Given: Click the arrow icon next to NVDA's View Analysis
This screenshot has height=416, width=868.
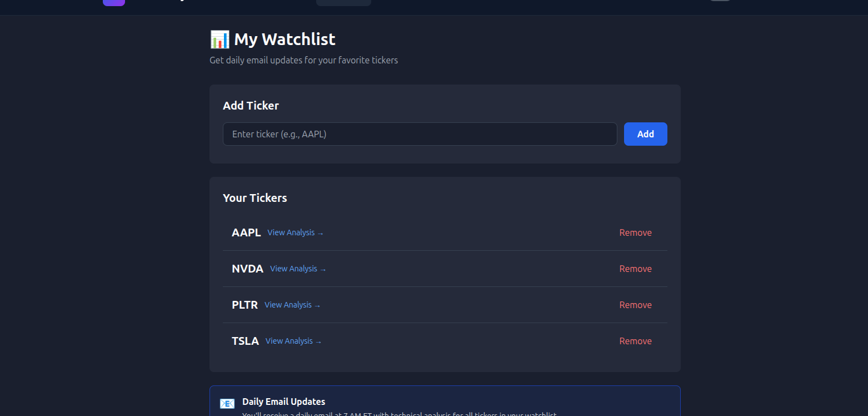Looking at the screenshot, I should pyautogui.click(x=322, y=269).
